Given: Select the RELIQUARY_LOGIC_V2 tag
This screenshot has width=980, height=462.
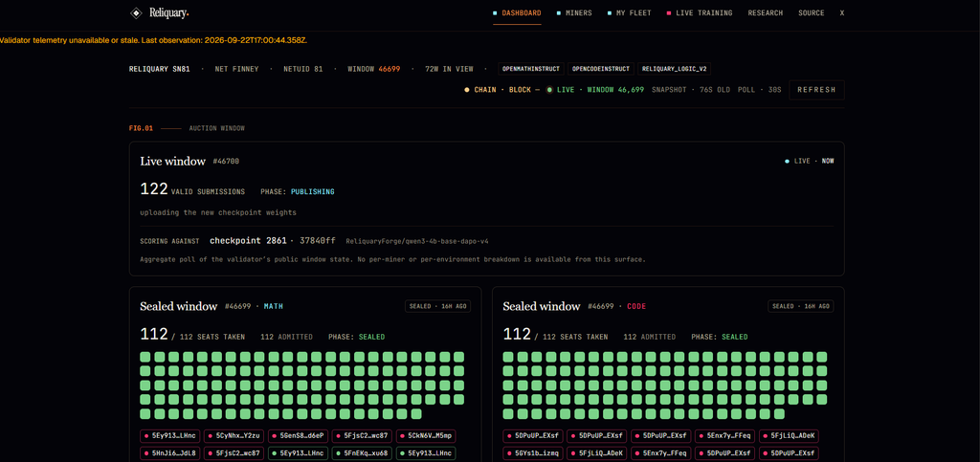Looking at the screenshot, I should (675, 69).
